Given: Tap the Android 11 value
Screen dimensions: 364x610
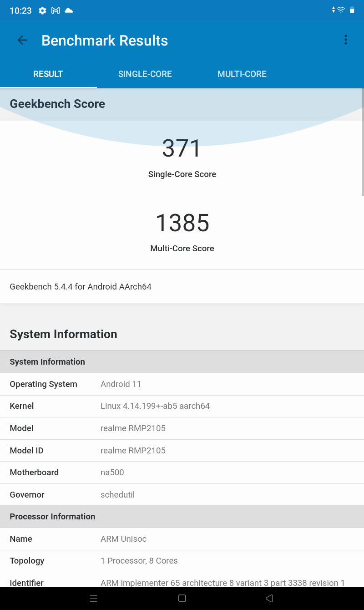Looking at the screenshot, I should (121, 384).
